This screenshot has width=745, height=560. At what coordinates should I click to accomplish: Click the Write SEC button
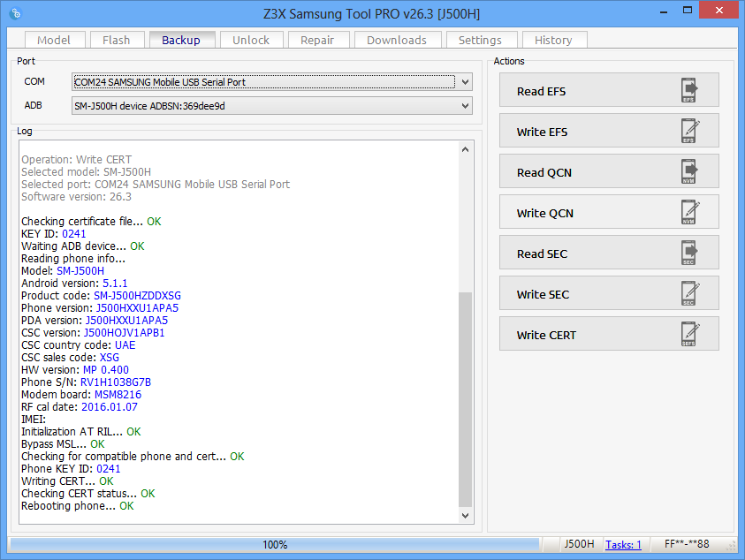[609, 293]
